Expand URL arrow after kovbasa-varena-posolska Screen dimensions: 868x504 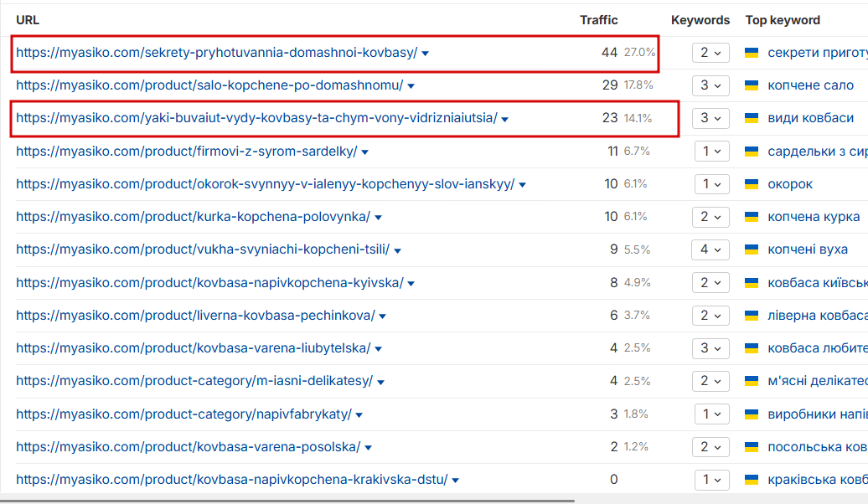[368, 448]
